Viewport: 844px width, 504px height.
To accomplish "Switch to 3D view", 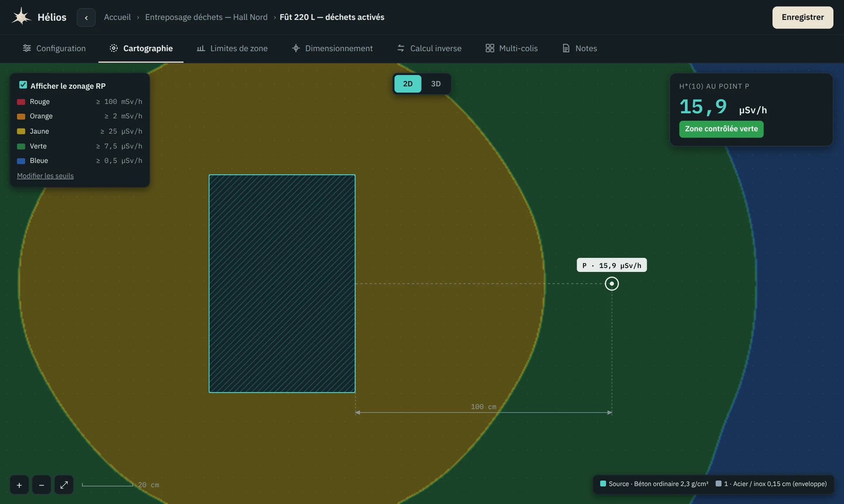I will click(436, 84).
